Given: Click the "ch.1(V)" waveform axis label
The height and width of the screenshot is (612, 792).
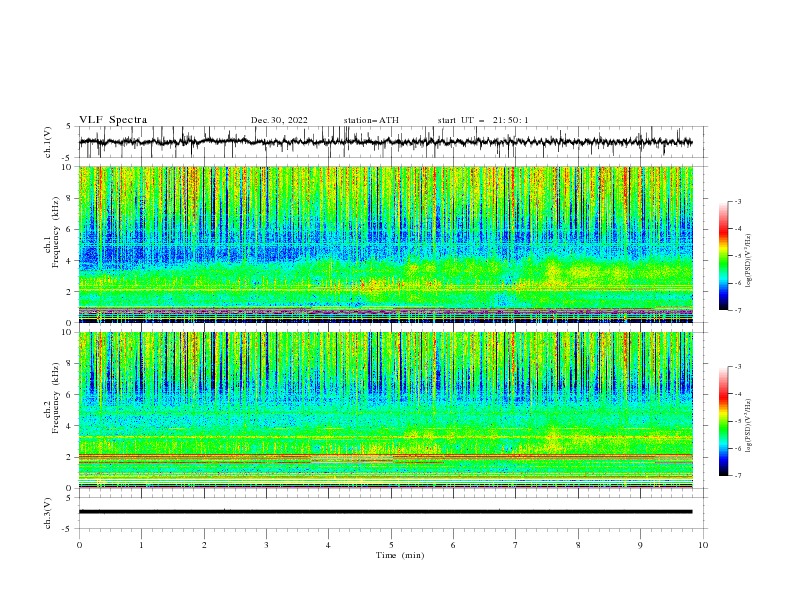Looking at the screenshot, I should [x=48, y=142].
